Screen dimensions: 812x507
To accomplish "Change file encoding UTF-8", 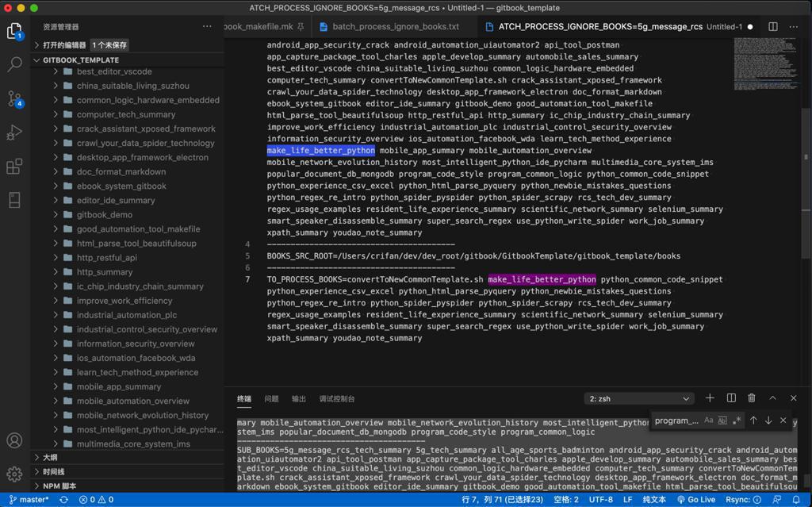I will click(601, 500).
